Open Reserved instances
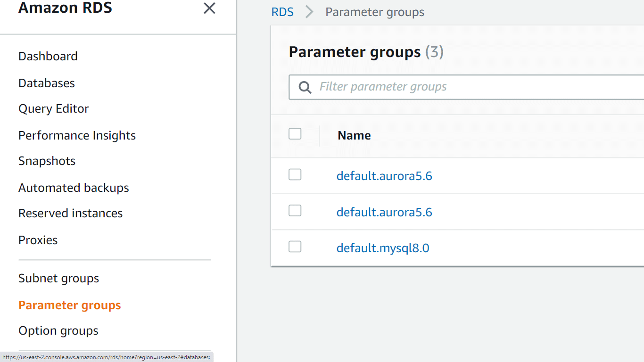 click(70, 213)
